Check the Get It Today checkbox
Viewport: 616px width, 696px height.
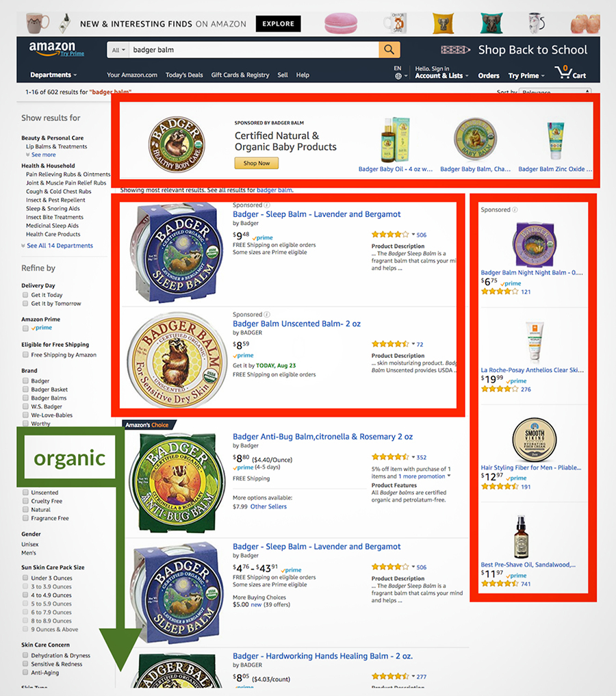click(25, 295)
